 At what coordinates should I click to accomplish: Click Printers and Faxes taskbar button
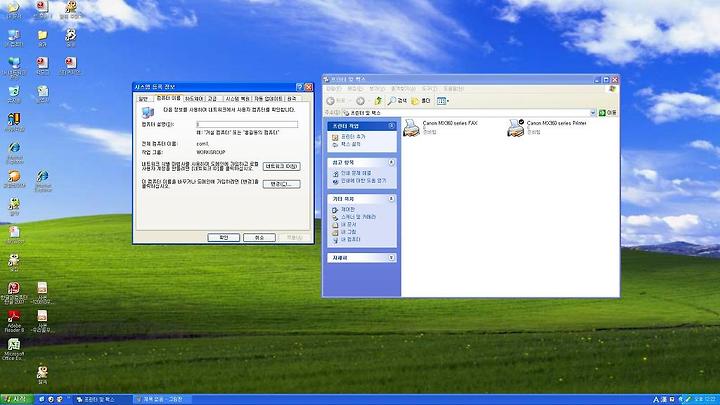pos(100,399)
